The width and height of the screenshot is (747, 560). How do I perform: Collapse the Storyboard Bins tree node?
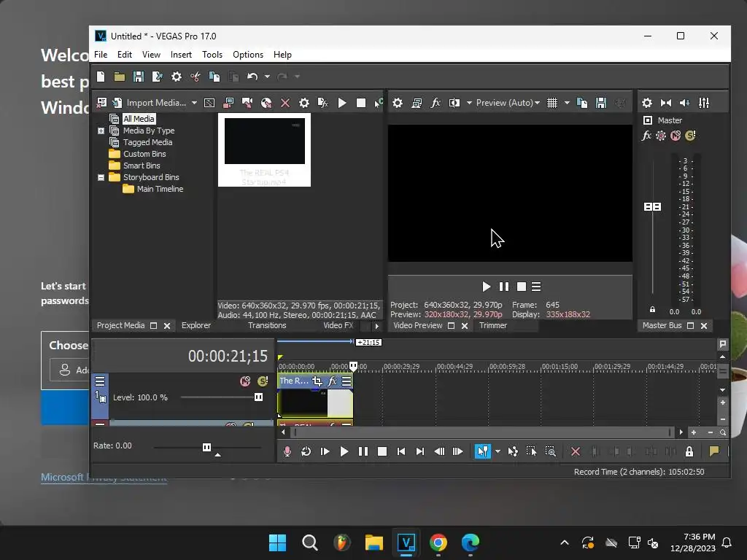point(101,177)
